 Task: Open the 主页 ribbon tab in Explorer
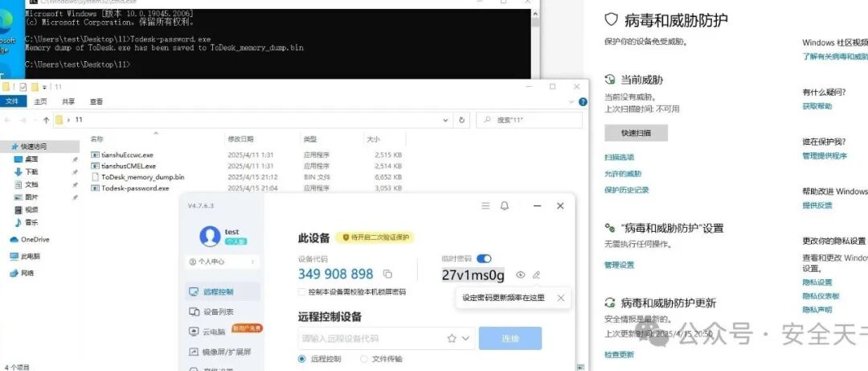coord(40,101)
